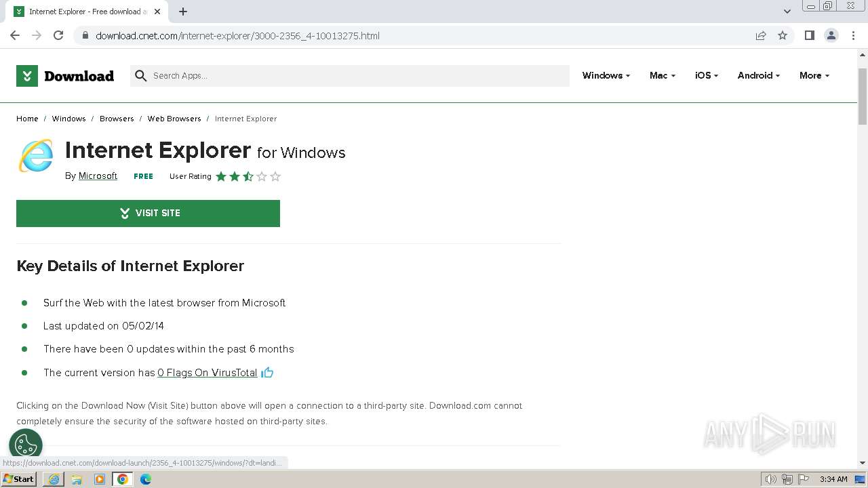Switch to Chrome in taskbar
Image resolution: width=868 pixels, height=488 pixels.
pyautogui.click(x=123, y=479)
